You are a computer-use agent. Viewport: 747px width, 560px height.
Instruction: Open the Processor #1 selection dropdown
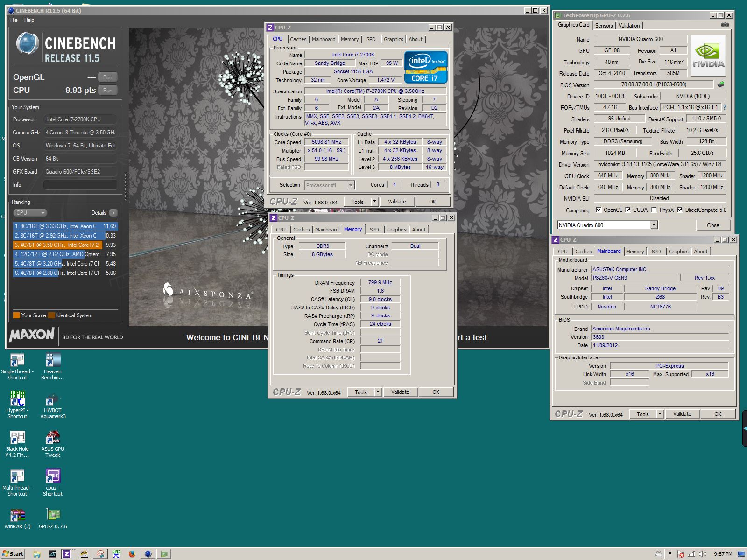coord(351,185)
